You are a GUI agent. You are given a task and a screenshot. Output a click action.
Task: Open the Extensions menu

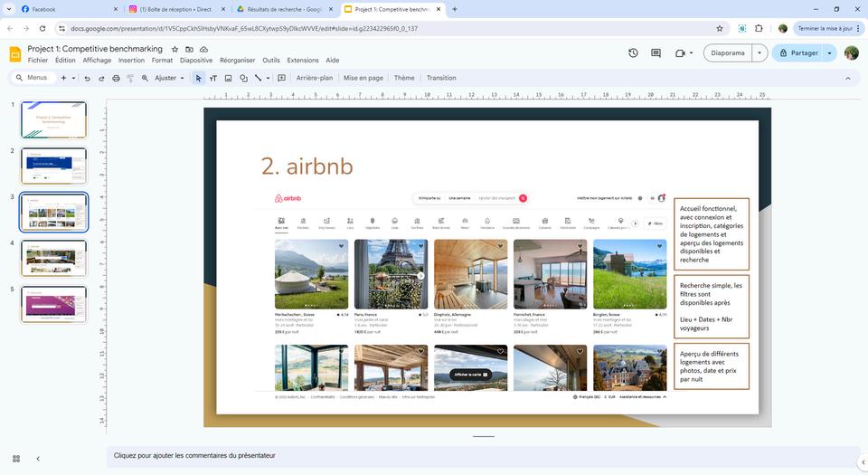point(303,61)
